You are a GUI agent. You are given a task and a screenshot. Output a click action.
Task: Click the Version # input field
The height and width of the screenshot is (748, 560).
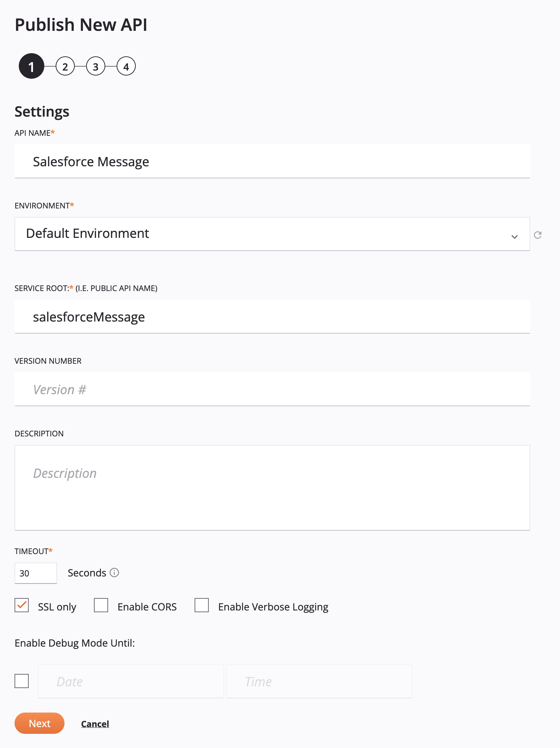click(x=272, y=389)
